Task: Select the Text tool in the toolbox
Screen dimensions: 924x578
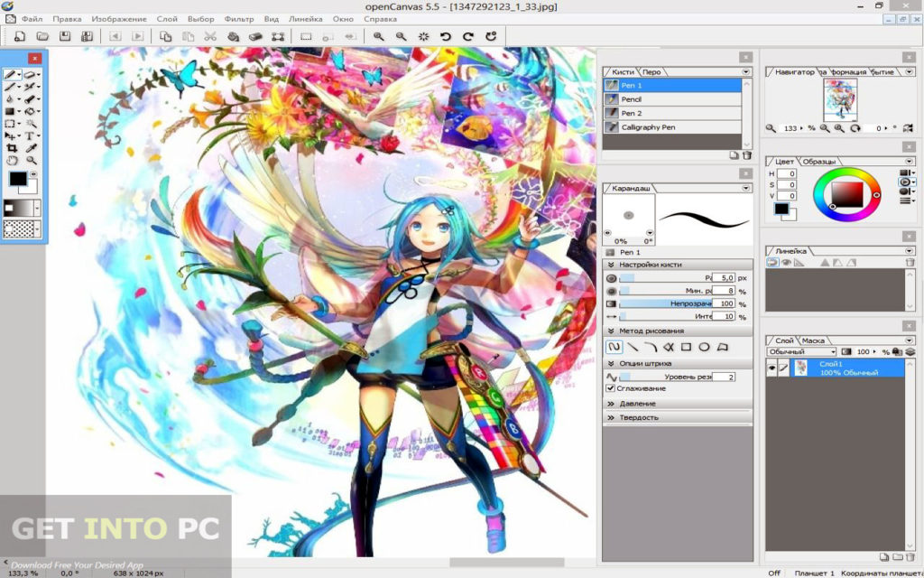Action: click(29, 136)
